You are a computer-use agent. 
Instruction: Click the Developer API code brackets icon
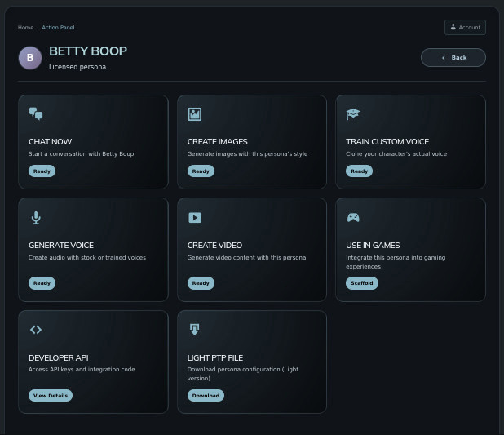click(x=36, y=330)
